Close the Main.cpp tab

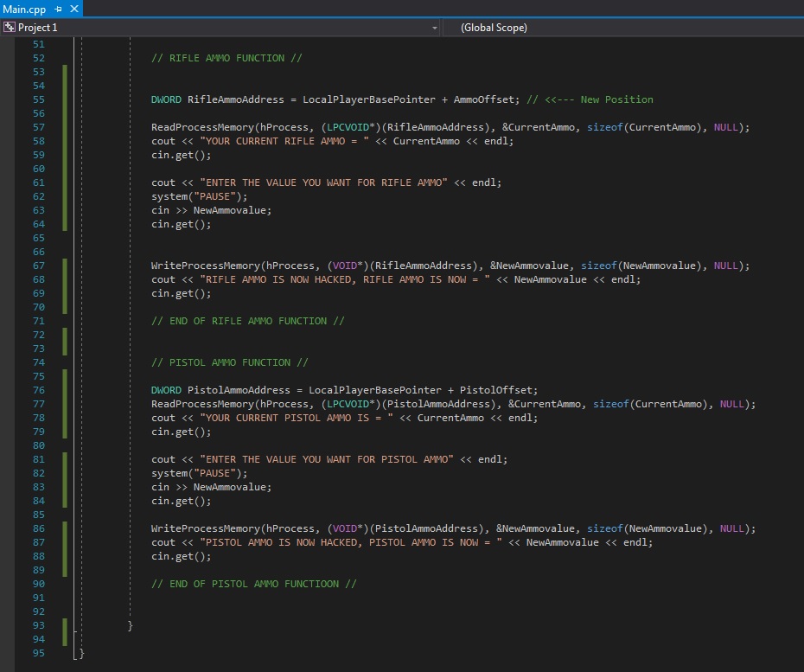(73, 10)
